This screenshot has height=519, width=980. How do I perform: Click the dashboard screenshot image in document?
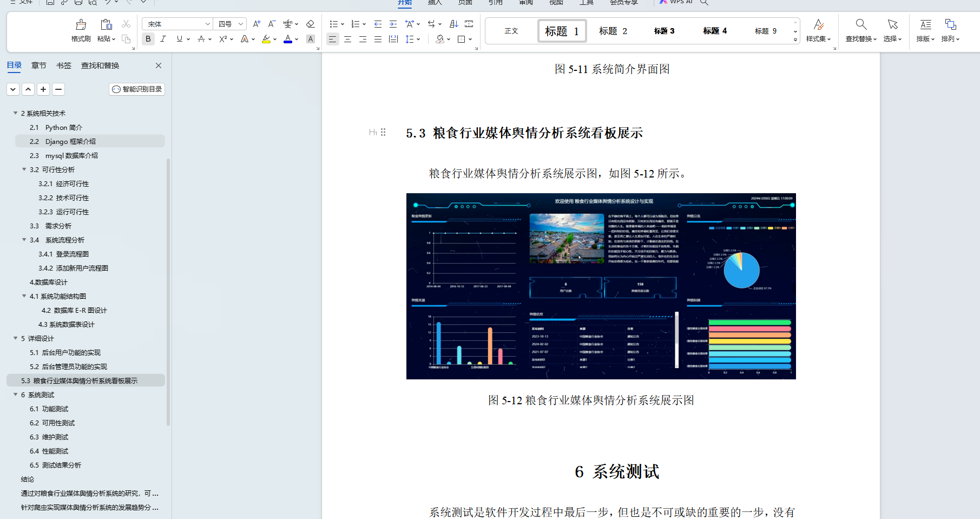[601, 286]
